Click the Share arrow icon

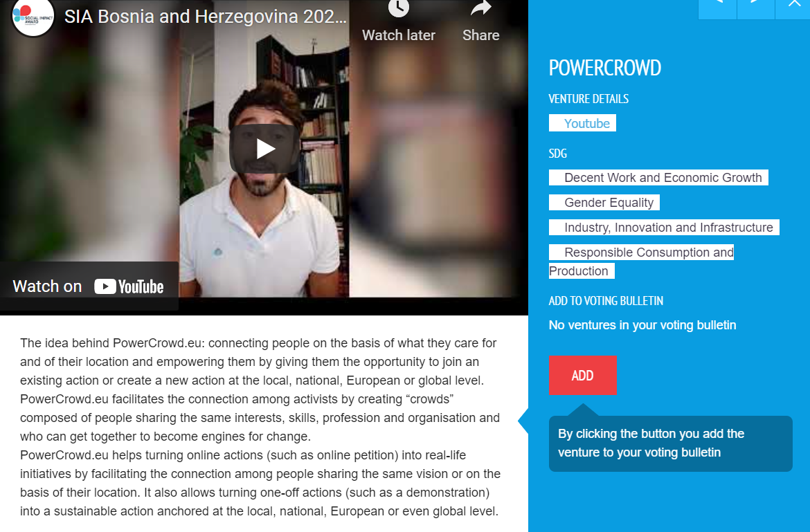click(x=480, y=8)
